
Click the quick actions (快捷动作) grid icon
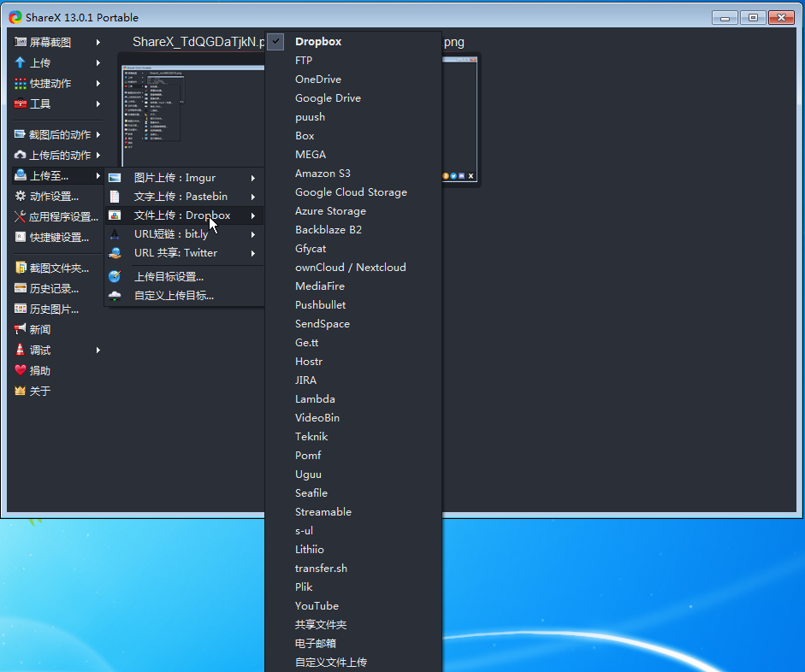tap(21, 84)
